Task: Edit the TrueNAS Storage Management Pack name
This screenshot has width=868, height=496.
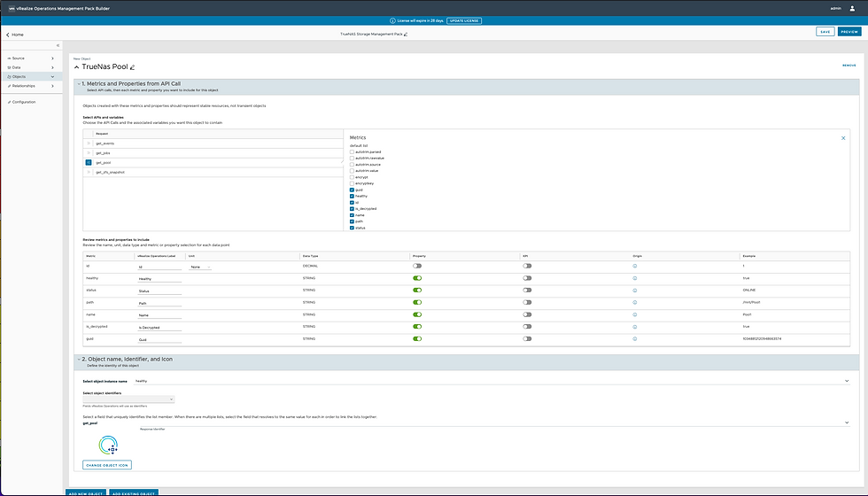Action: click(406, 35)
